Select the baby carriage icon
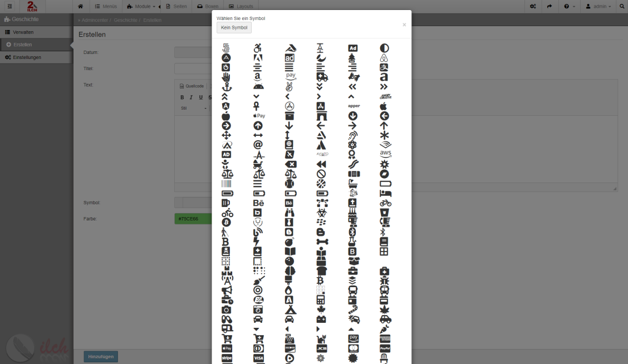The image size is (628, 364). (258, 164)
